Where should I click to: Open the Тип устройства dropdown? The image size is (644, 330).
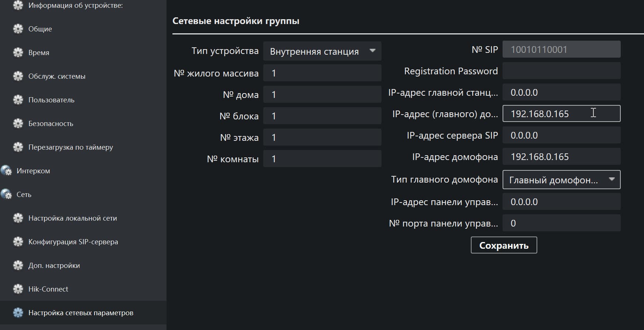(x=322, y=51)
